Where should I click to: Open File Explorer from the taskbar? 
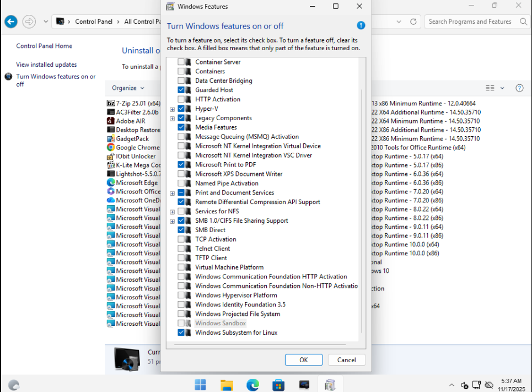[227, 384]
